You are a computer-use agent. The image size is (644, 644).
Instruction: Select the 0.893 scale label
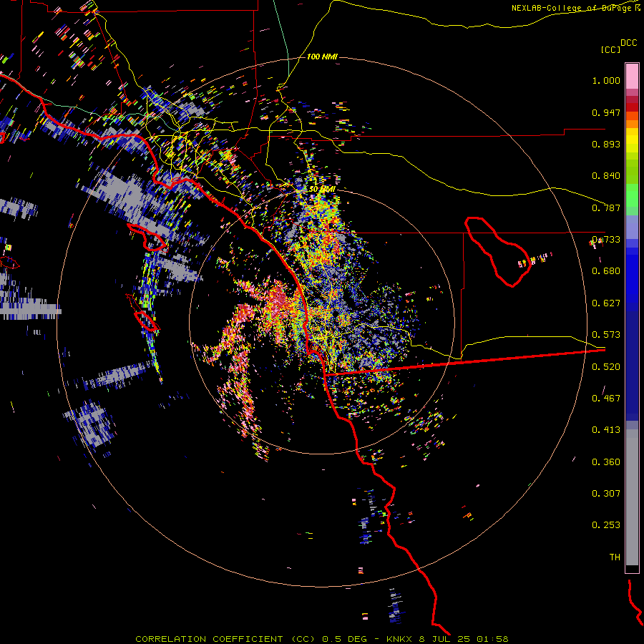606,144
